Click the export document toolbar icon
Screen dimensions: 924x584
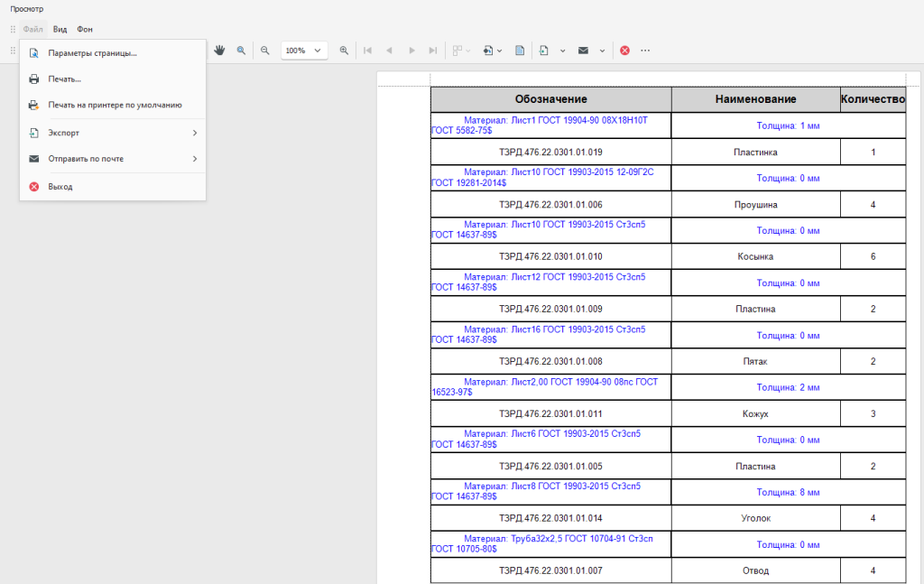pyautogui.click(x=544, y=51)
